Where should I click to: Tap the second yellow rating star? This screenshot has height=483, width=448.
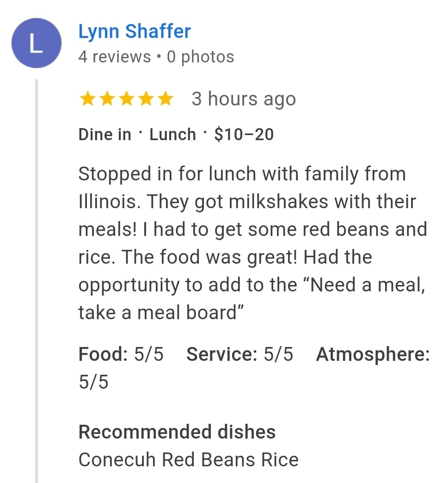[x=107, y=99]
